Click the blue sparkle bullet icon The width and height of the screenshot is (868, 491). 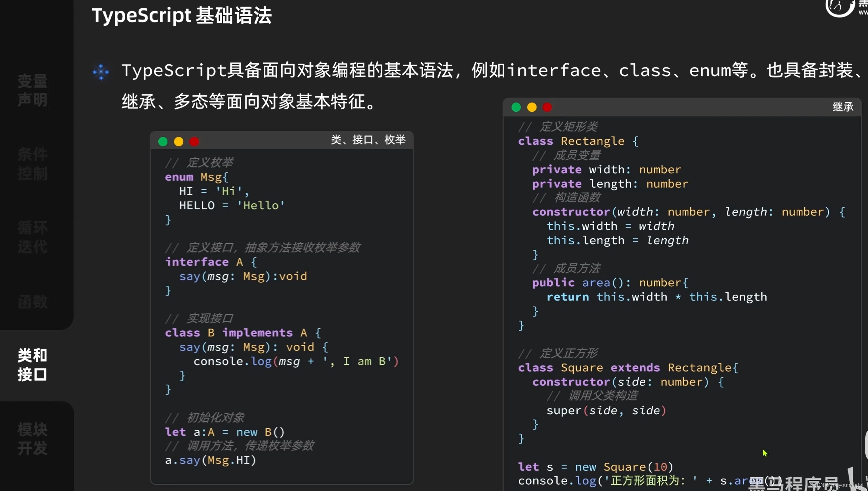pos(101,72)
